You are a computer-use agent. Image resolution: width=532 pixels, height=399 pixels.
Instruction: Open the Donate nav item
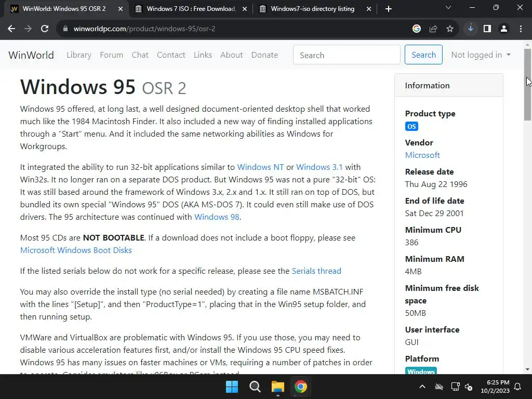pyautogui.click(x=264, y=55)
